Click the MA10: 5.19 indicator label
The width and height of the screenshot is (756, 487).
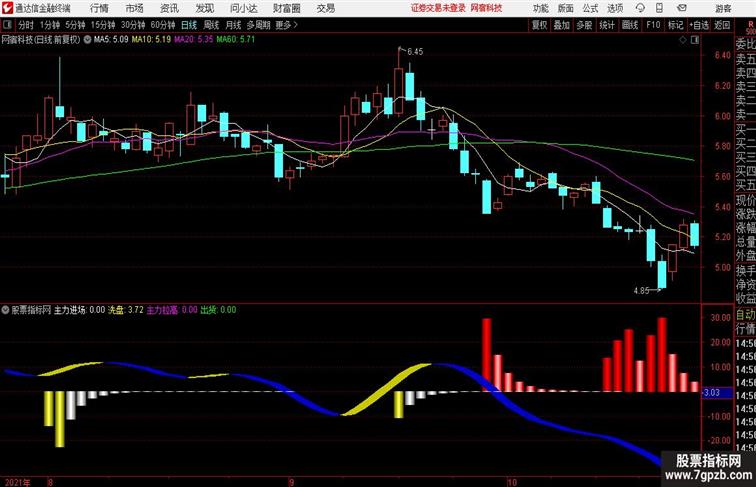point(151,40)
